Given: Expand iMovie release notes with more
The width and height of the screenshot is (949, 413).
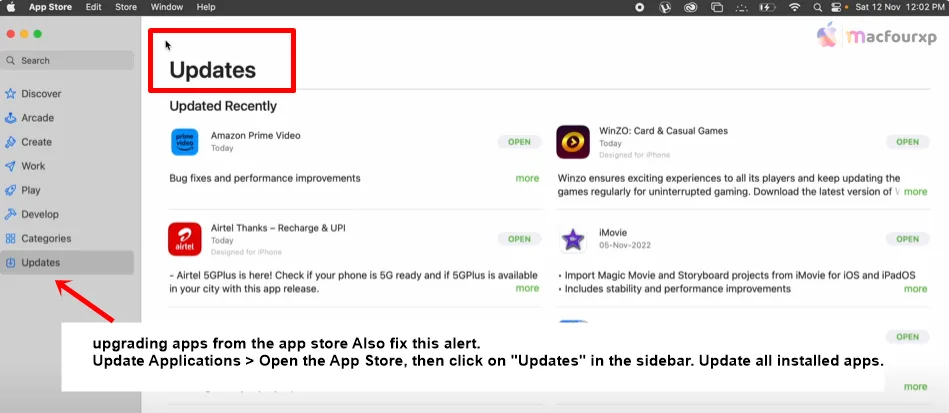Looking at the screenshot, I should click(915, 289).
